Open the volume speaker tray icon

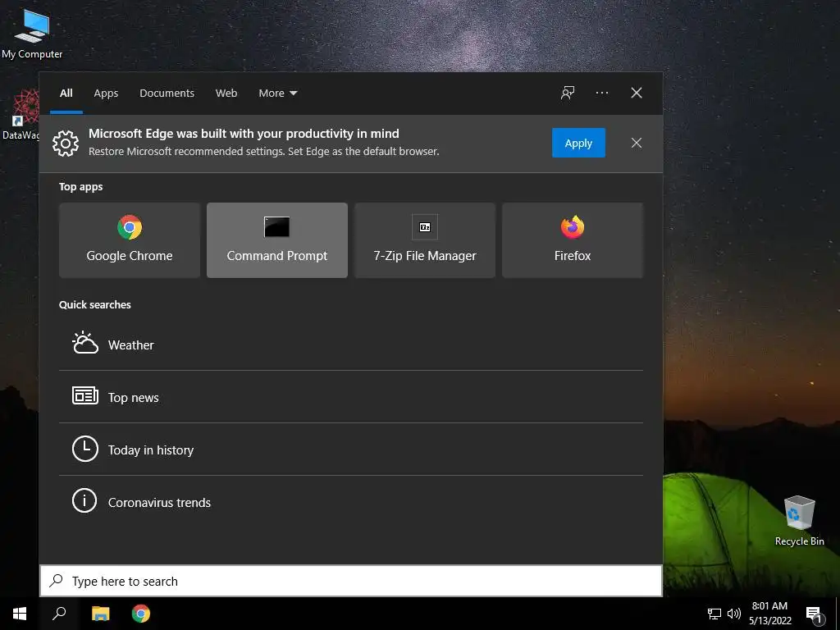click(734, 614)
